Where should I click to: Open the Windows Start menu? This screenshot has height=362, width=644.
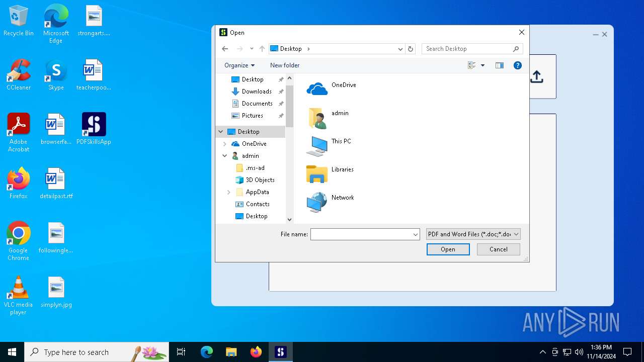point(12,352)
